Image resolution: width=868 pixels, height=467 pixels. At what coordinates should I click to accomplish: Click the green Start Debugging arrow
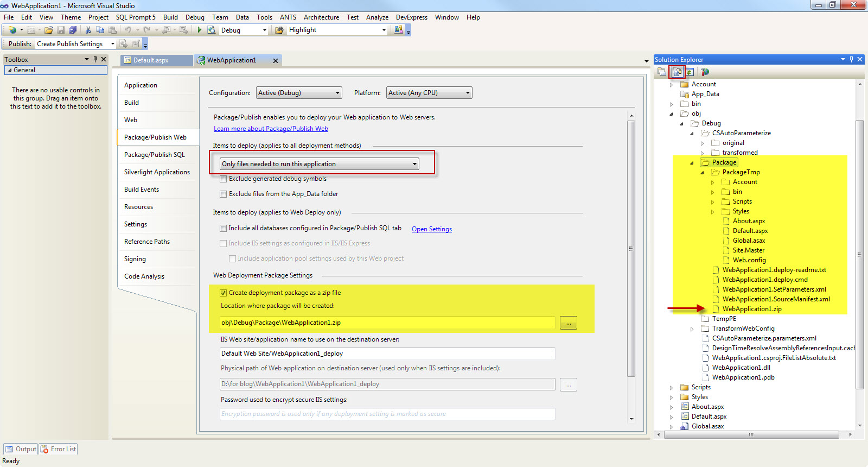point(199,30)
